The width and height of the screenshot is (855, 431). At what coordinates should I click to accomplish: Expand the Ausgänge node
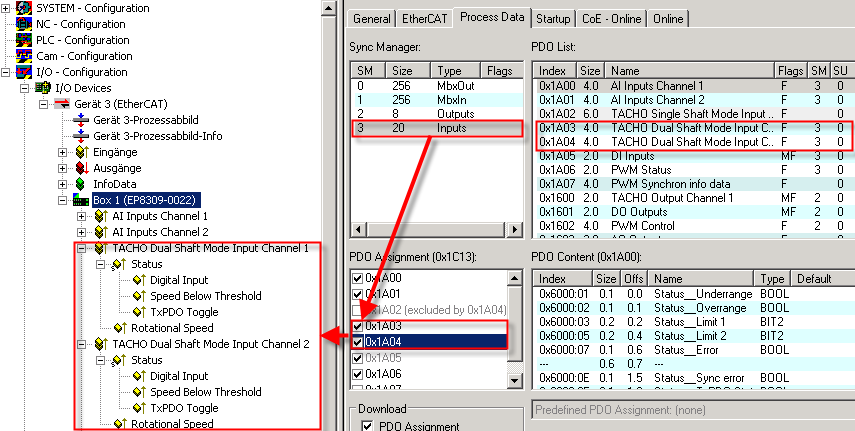tap(63, 168)
